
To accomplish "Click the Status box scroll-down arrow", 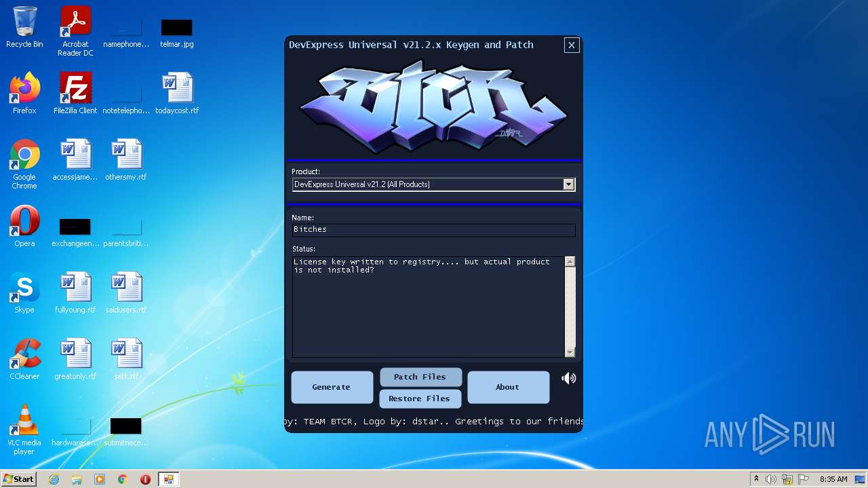I will point(570,352).
